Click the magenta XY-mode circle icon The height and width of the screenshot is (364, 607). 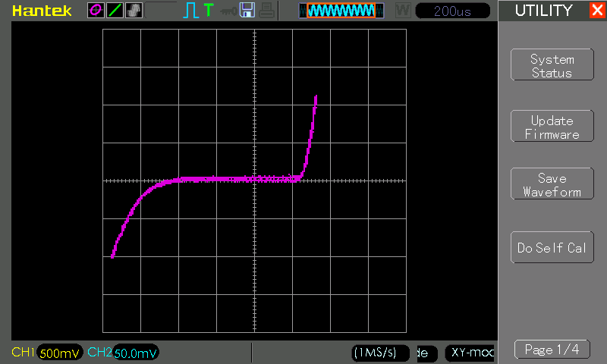(x=96, y=11)
